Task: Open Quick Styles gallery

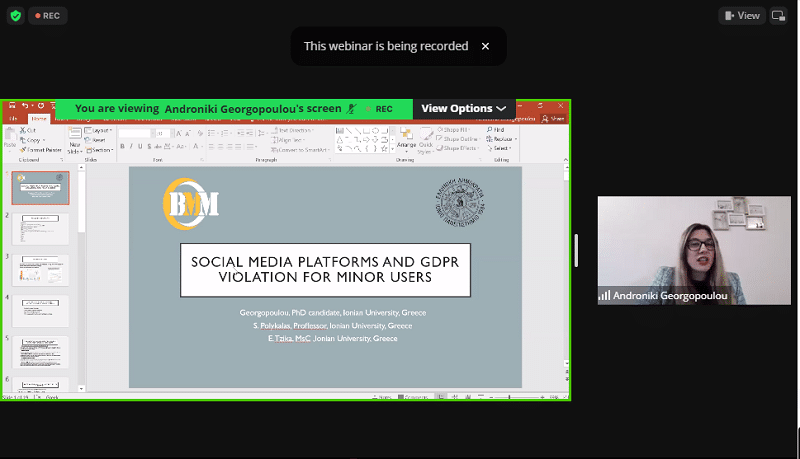Action: coord(426,141)
